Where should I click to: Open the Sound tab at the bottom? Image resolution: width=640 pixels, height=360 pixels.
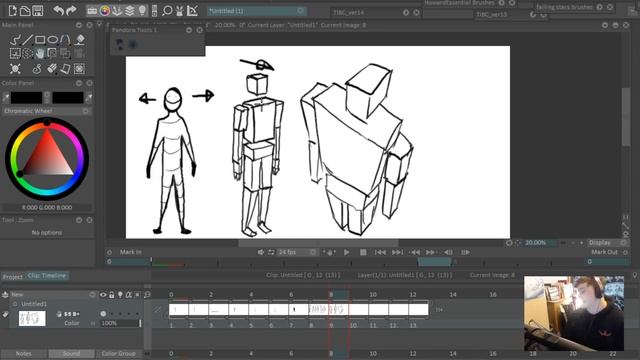click(x=71, y=353)
